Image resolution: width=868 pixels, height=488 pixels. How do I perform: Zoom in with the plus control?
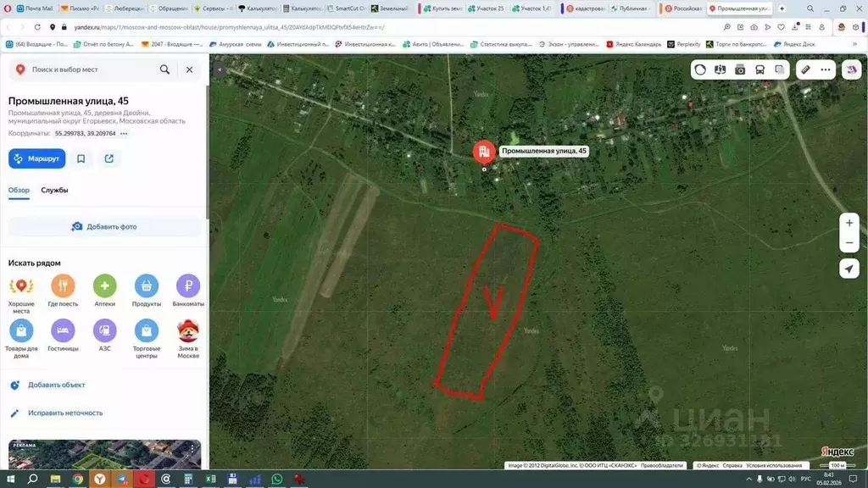pos(849,222)
